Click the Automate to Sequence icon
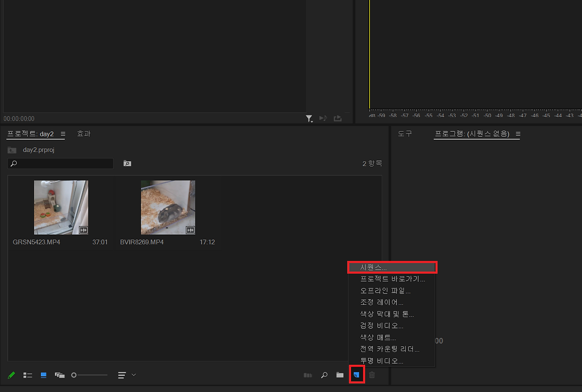Image resolution: width=582 pixels, height=392 pixels. click(x=308, y=375)
